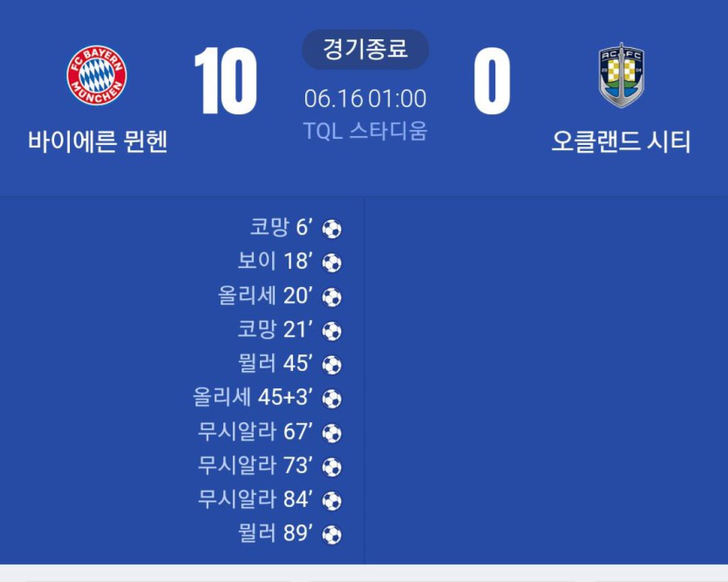Select the goal icon for 올리세 20'
The height and width of the screenshot is (582, 728).
pos(331,298)
